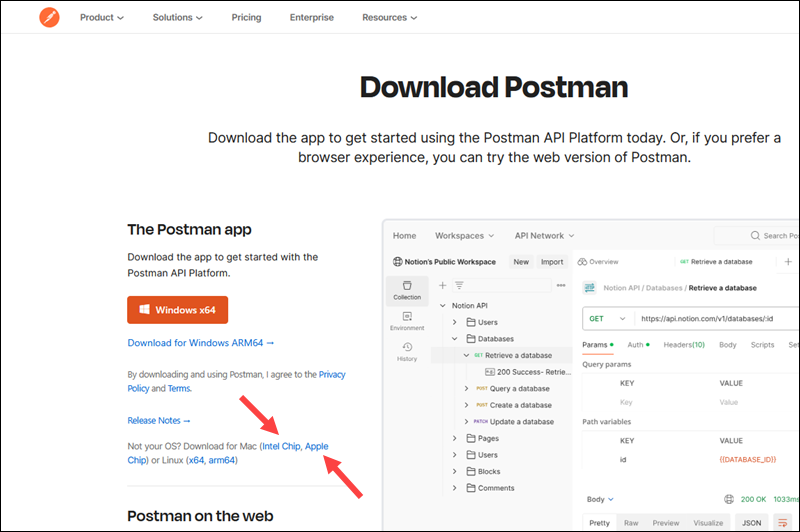
Task: Open the GET method dropdown
Action: (x=607, y=319)
